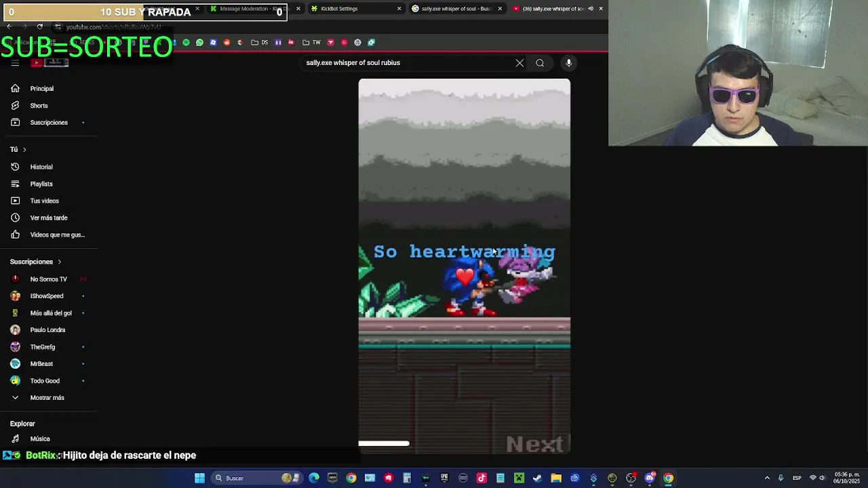Open the TW bookmarks folder
Viewport: 868px width, 488px height.
click(x=312, y=43)
